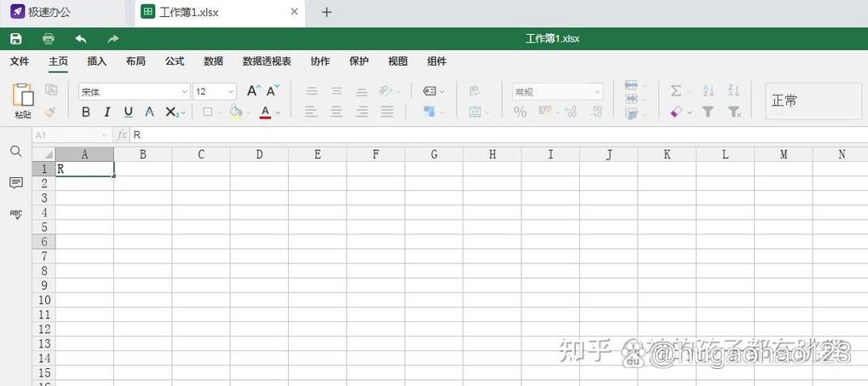Click the accounting currency format icon
This screenshot has height=386, width=868.
coord(545,112)
